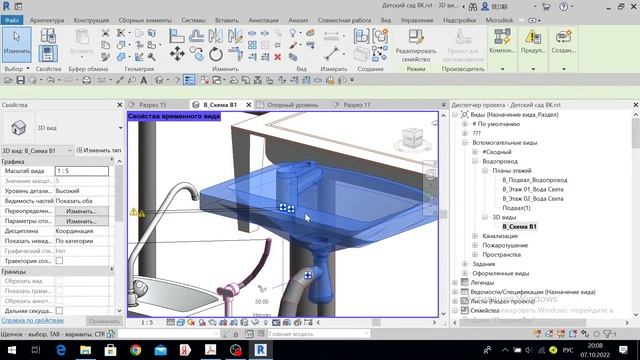The image size is (640, 360).
Task: Toggle the Траектория сол... checkbox
Action: [x=59, y=261]
